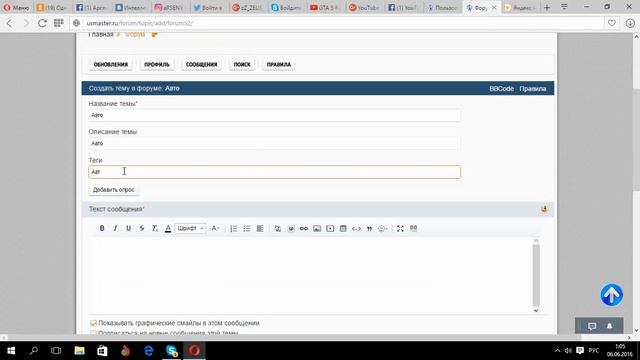This screenshot has width=640, height=360.
Task: Insert a video into the message
Action: click(330, 229)
